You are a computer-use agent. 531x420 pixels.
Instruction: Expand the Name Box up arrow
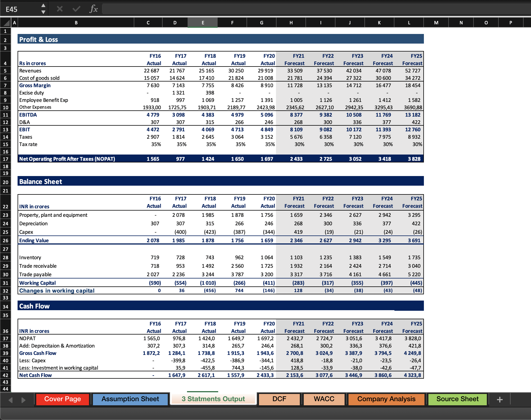point(43,6)
